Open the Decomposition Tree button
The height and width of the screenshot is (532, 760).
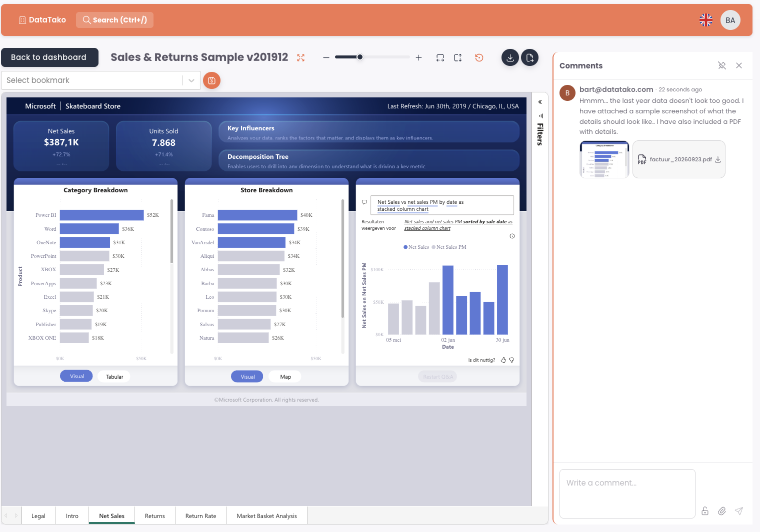coord(369,161)
